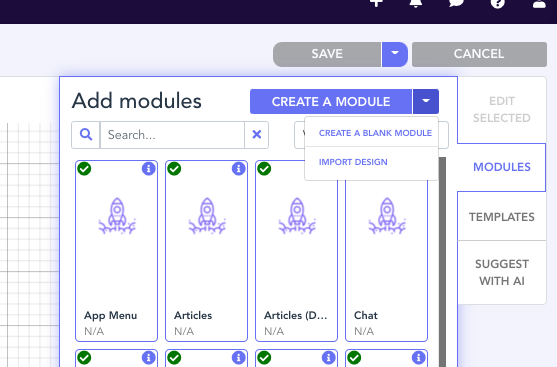Viewport: 557px width, 367px height.
Task: Clear the search with the X icon
Action: 256,135
